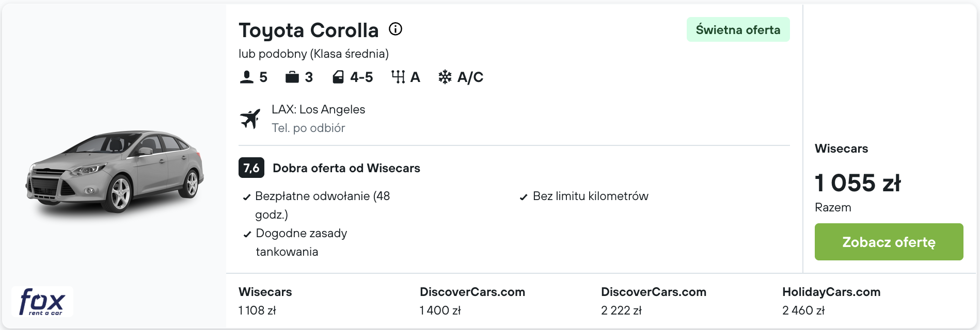Select the DiscoverCars.com 2 222 zł offer
980x330 pixels.
click(654, 301)
